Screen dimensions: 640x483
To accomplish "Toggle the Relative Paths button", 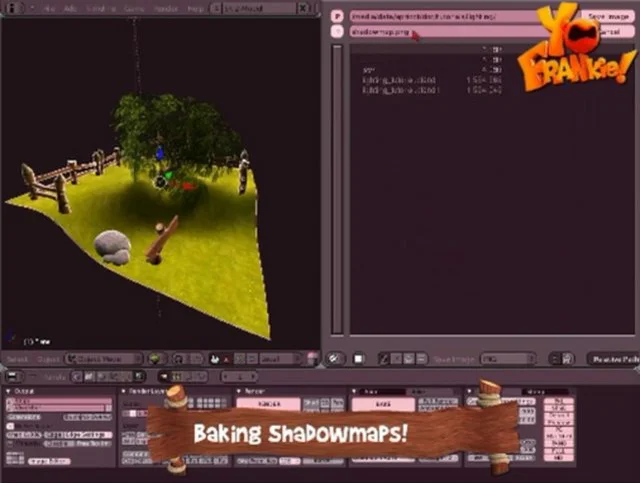I will (614, 359).
